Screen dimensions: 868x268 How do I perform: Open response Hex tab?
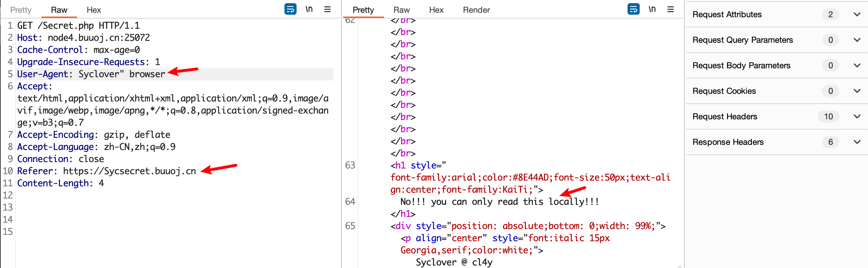click(436, 10)
